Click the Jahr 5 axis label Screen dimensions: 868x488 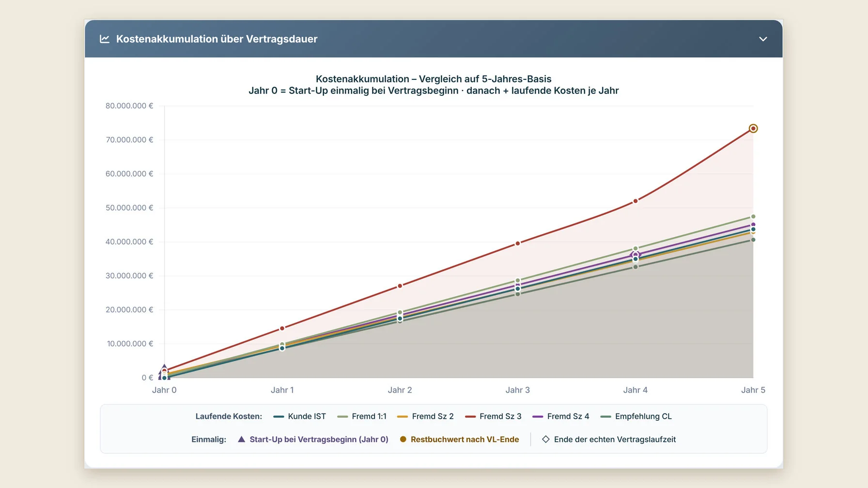[x=753, y=390]
